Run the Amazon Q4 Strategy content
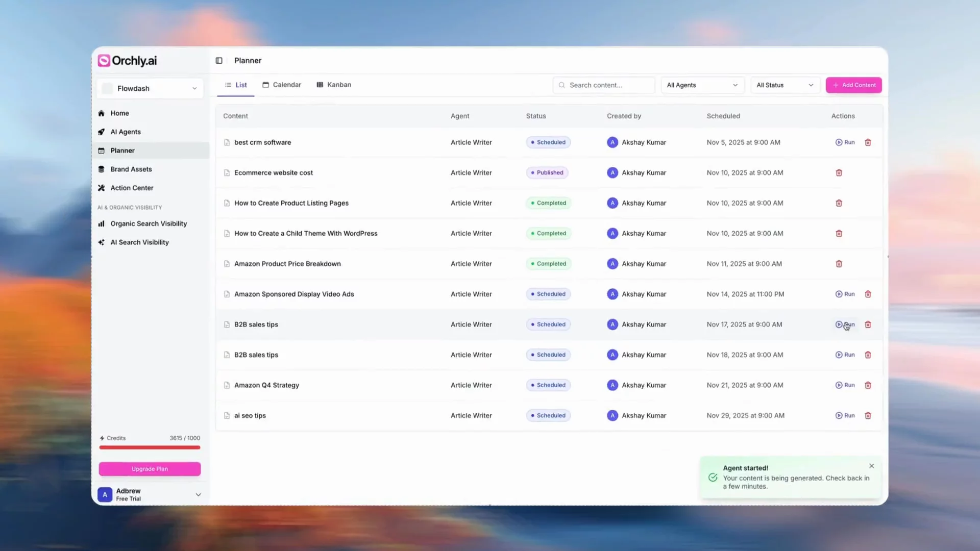This screenshot has width=980, height=551. pyautogui.click(x=845, y=385)
